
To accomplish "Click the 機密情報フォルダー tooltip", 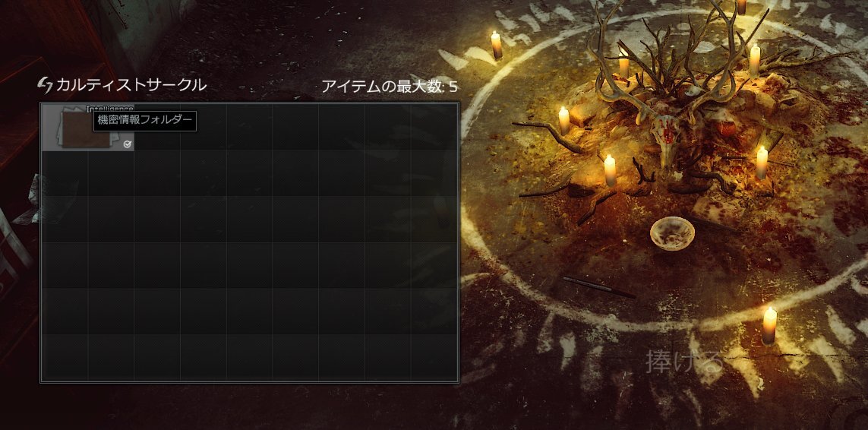I will (x=145, y=120).
